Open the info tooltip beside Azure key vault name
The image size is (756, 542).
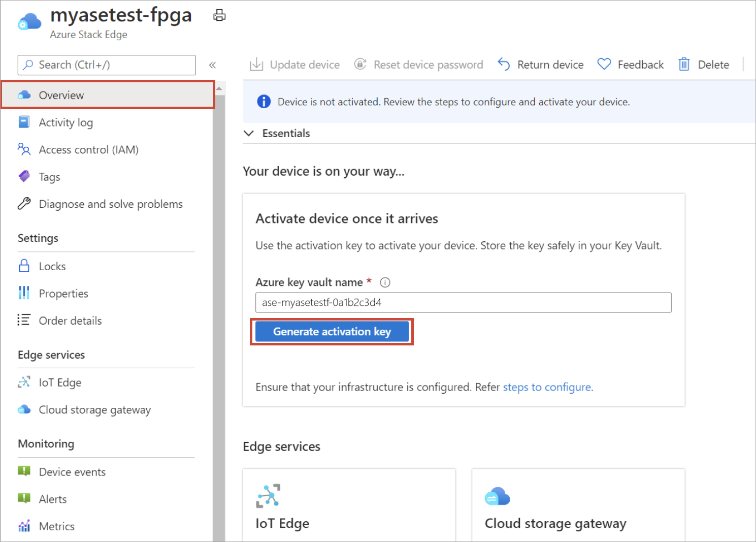pyautogui.click(x=385, y=282)
